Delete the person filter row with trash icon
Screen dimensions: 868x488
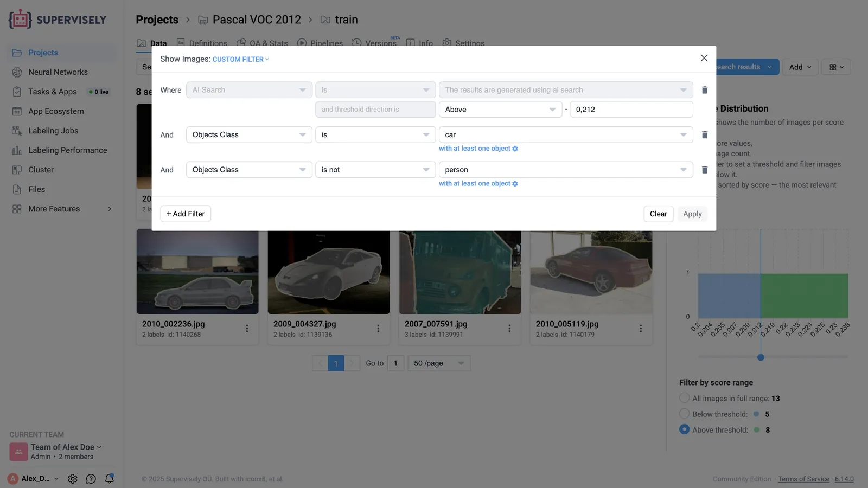click(704, 170)
